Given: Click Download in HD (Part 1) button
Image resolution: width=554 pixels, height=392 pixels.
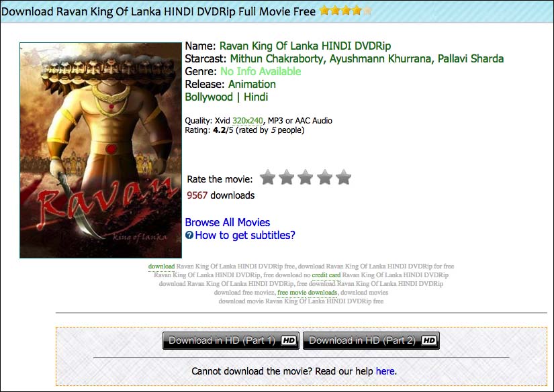Looking at the screenshot, I should 231,340.
